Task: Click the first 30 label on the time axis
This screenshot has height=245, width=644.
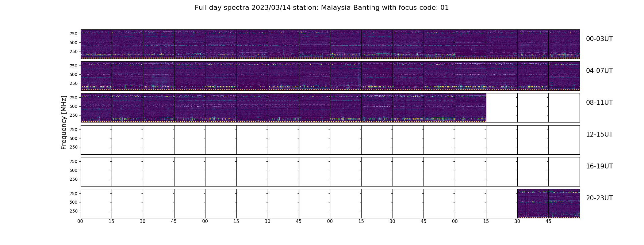Action: click(143, 221)
